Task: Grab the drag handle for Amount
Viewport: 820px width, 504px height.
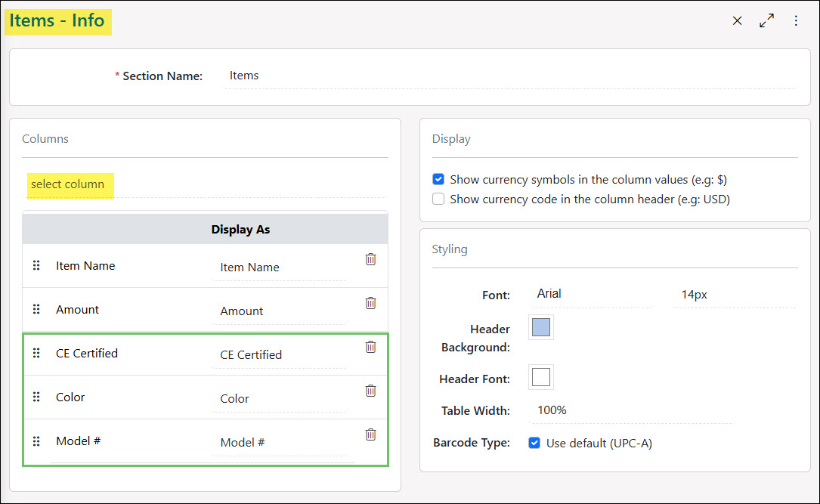Action: pos(36,310)
